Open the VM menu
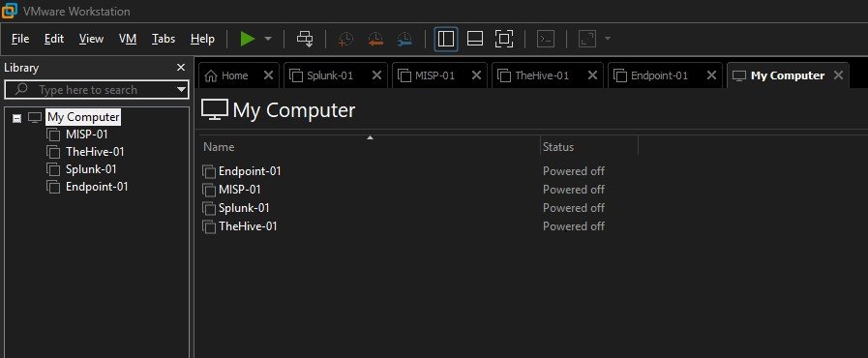 click(x=128, y=39)
